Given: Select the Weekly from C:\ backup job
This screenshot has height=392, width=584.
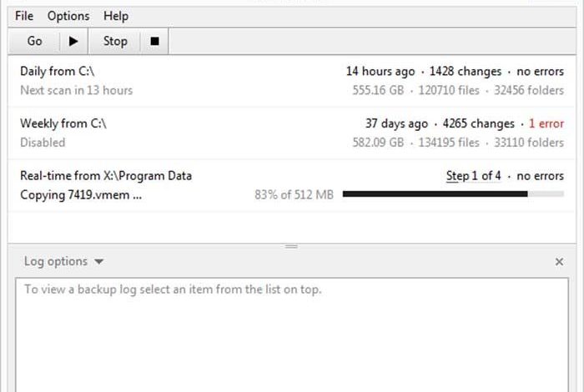Looking at the screenshot, I should click(x=292, y=133).
